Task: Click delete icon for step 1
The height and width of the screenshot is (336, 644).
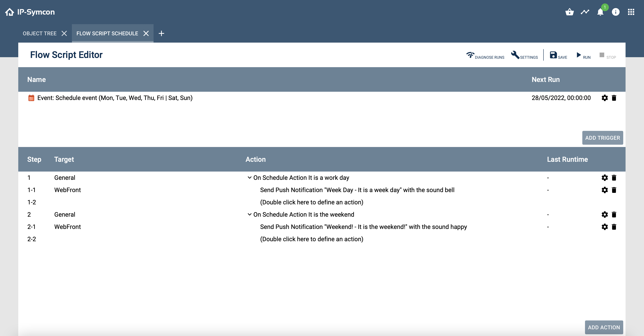Action: tap(614, 178)
